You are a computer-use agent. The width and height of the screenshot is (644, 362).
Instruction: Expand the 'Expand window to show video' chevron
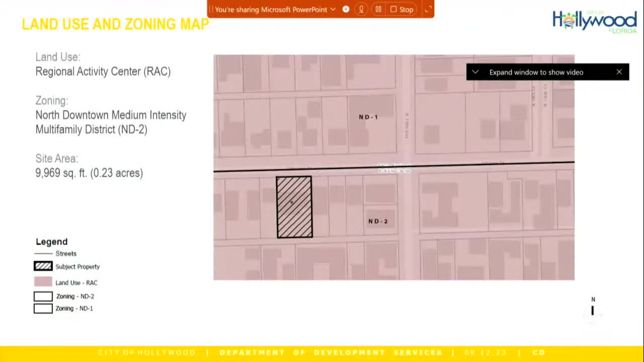pyautogui.click(x=475, y=72)
